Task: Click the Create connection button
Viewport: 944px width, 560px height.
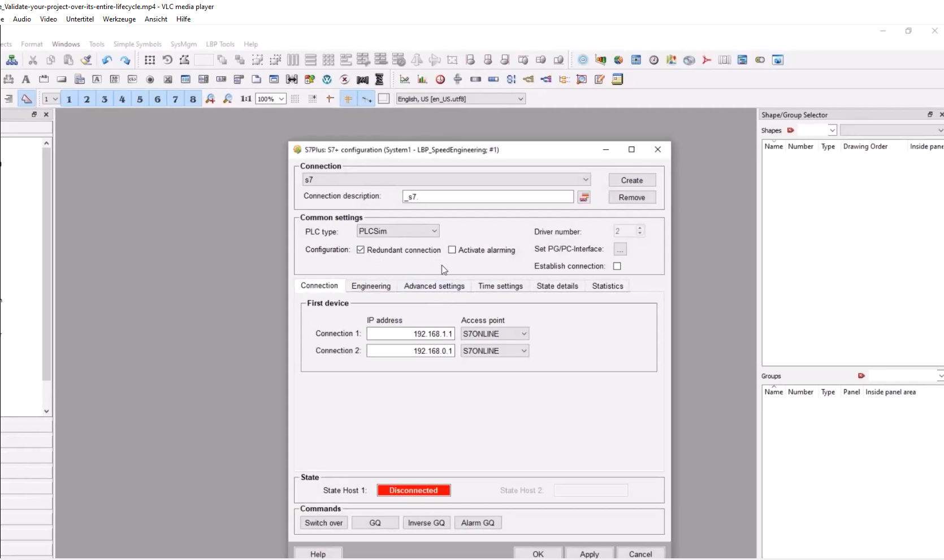Action: [632, 180]
